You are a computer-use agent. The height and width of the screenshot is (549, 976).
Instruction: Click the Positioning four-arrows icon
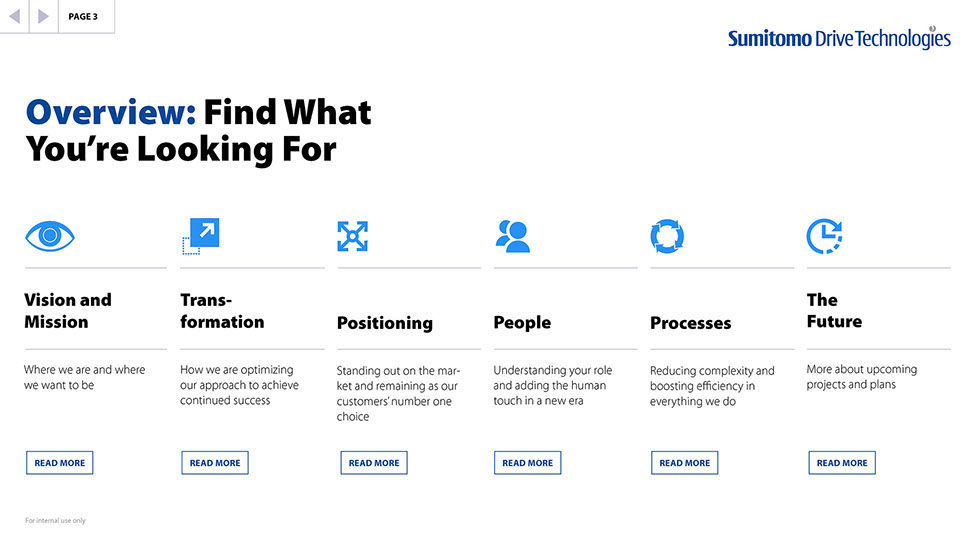[352, 236]
